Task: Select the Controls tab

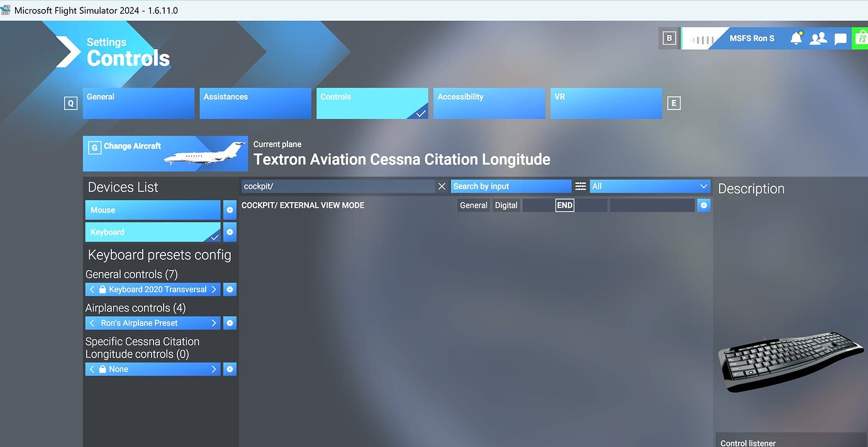Action: click(372, 103)
